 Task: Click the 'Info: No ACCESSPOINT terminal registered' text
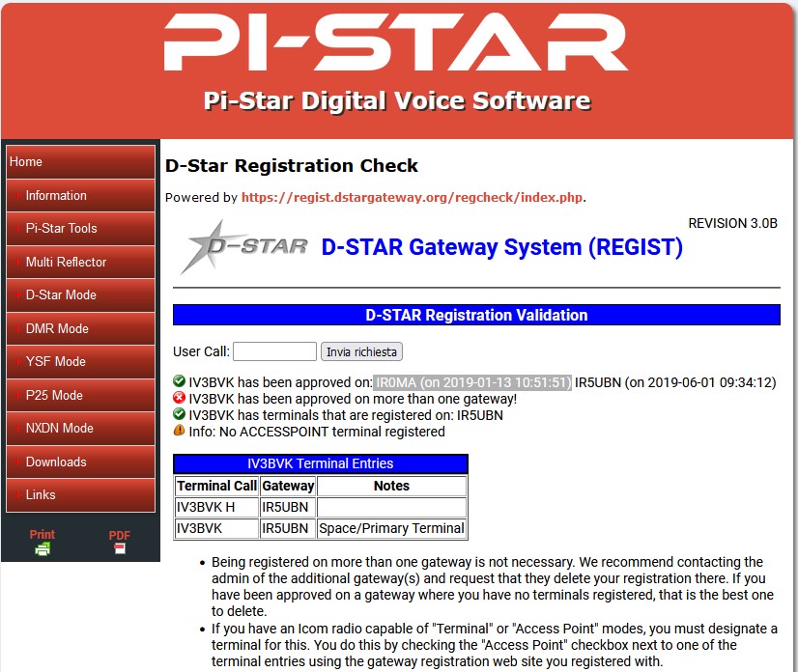click(x=317, y=432)
